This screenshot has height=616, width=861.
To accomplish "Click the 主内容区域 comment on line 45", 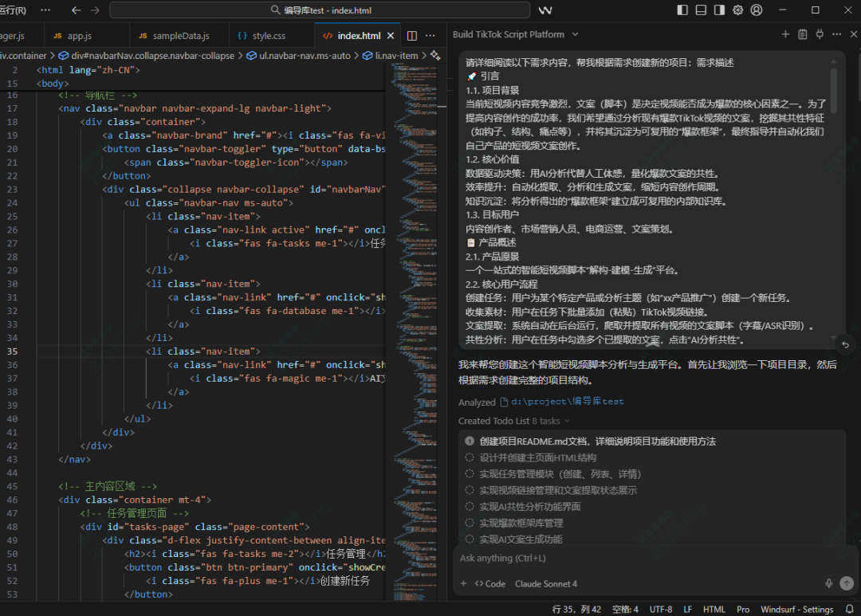I will coord(108,486).
